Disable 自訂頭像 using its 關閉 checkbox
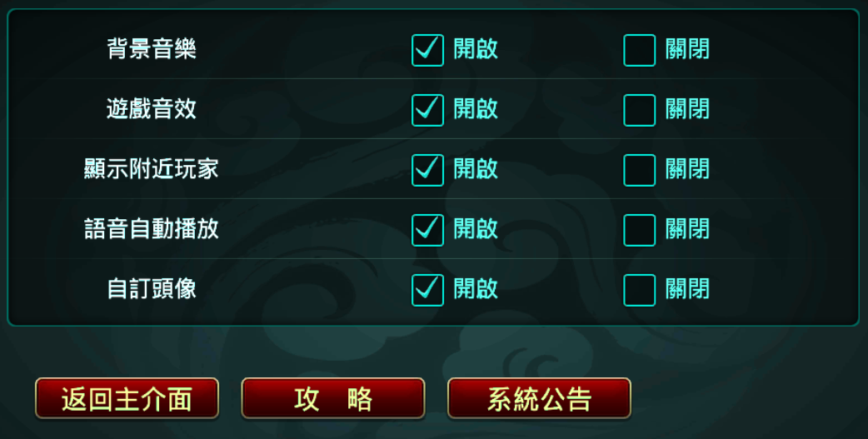 coord(639,290)
